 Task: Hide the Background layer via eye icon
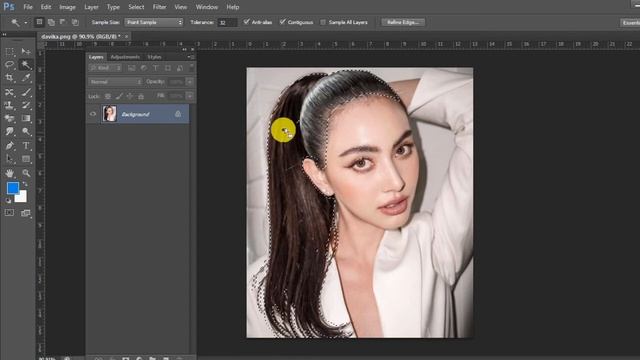coord(93,114)
